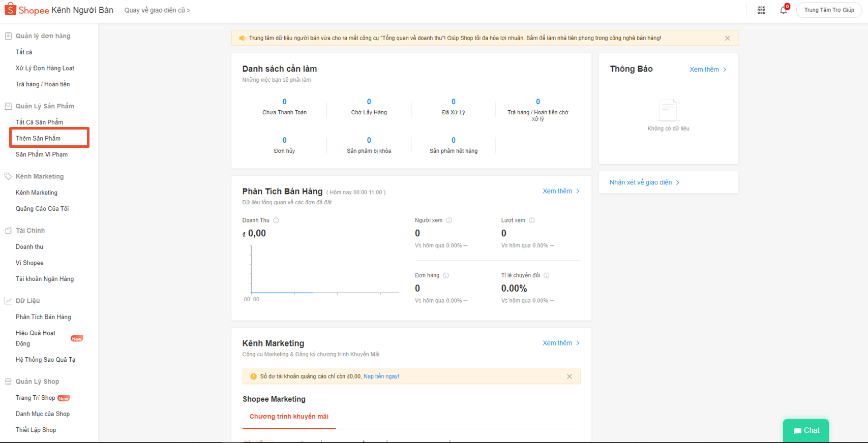Image resolution: width=868 pixels, height=443 pixels.
Task: Click the megaphone icon in the banner
Action: 242,38
